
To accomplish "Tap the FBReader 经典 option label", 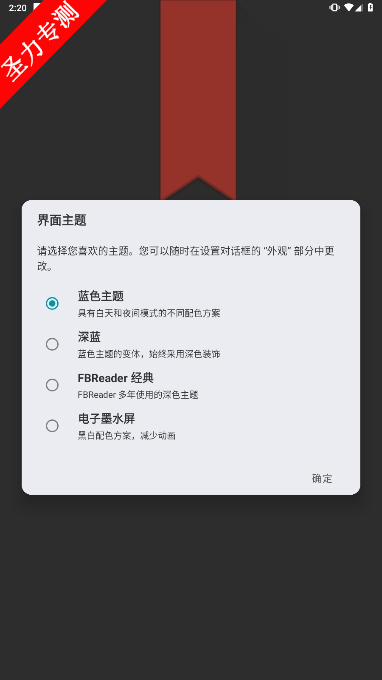I will (x=116, y=378).
